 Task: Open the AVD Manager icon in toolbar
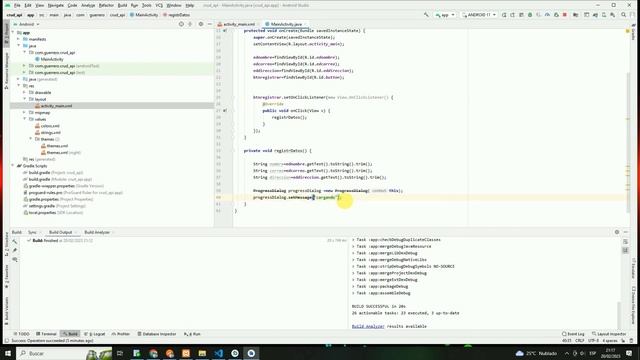[604, 15]
